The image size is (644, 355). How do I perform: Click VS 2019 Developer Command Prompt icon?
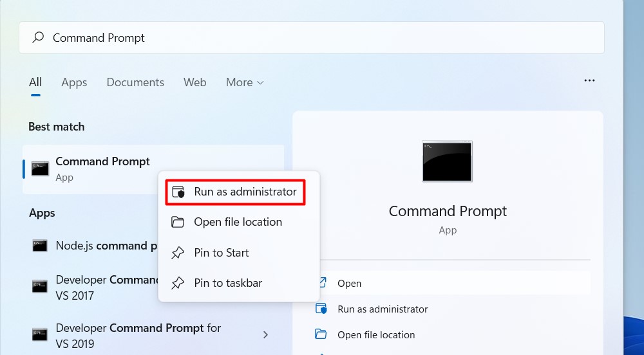pos(40,334)
